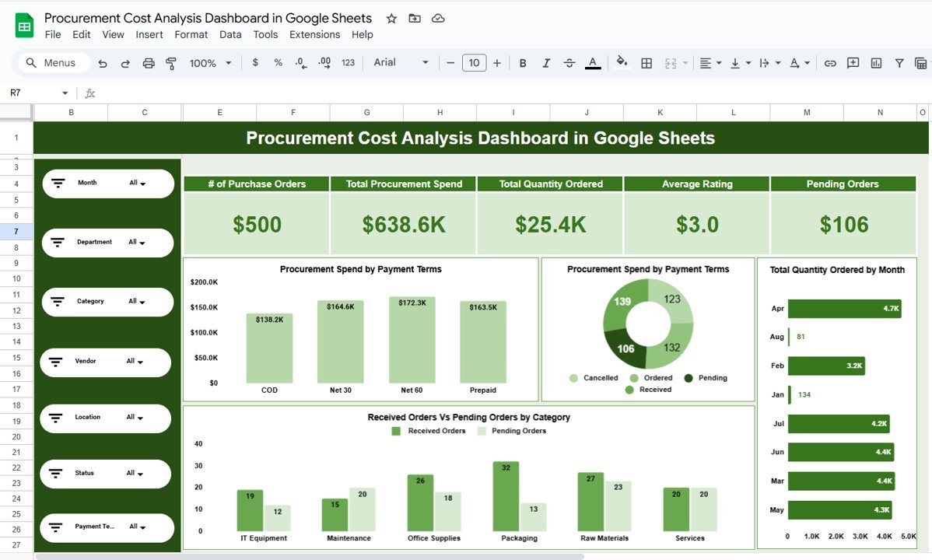Click the create filter icon
This screenshot has height=560, width=932.
(899, 63)
